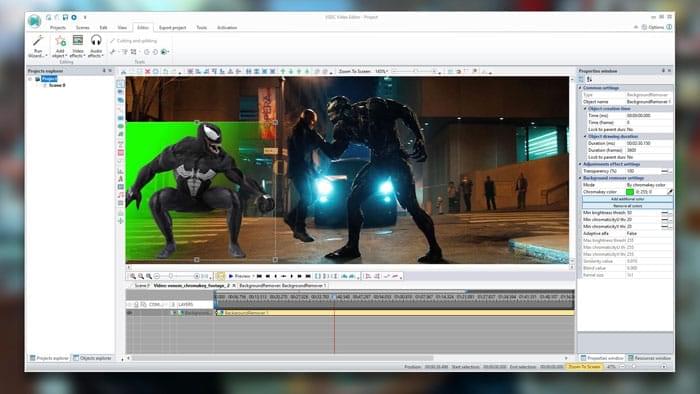Adjust the Min brightness threshold slider
The image size is (700, 394).
[x=665, y=213]
